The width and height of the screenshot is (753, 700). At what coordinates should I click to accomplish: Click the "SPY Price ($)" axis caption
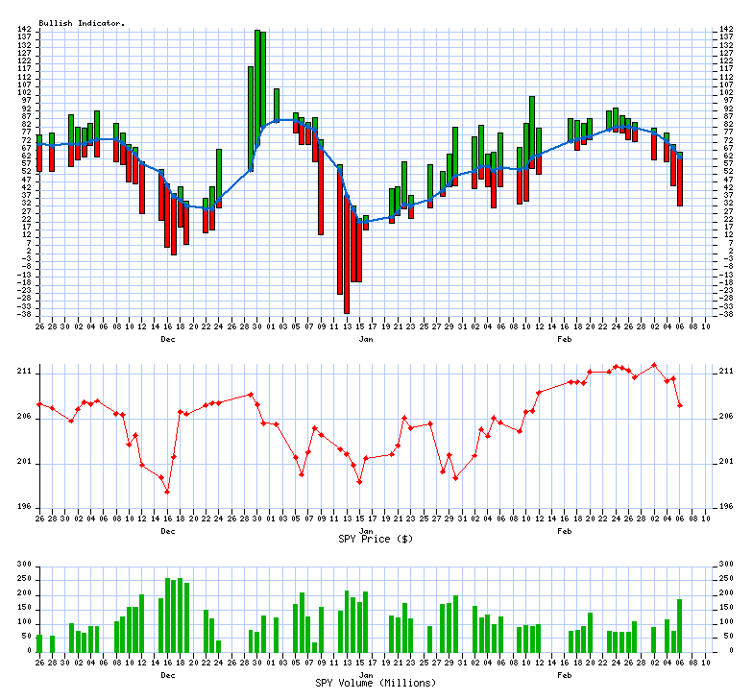(x=376, y=539)
